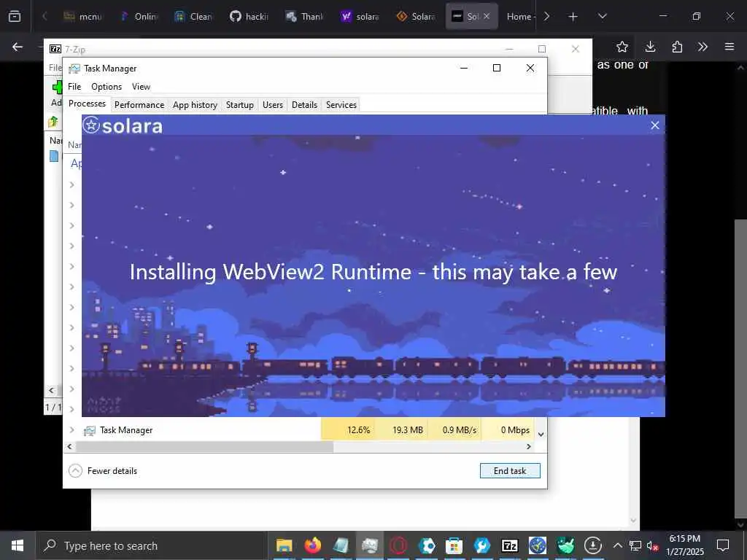Viewport: 747px width, 560px height.
Task: Click the 7-Zip green Add button
Action: [x=57, y=87]
